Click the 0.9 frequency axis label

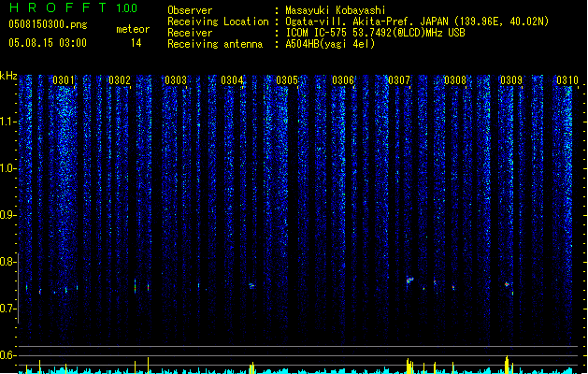coord(7,215)
